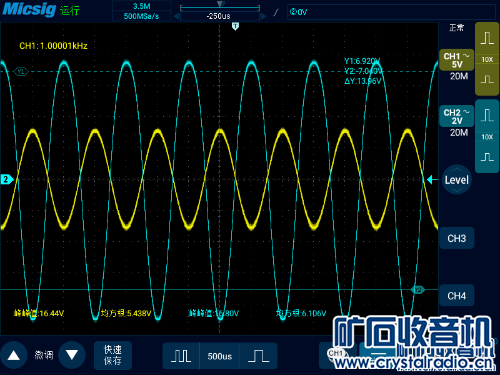Tap the multi-pulse timebase icon left of 500us
The height and width of the screenshot is (375, 500).
point(181,356)
